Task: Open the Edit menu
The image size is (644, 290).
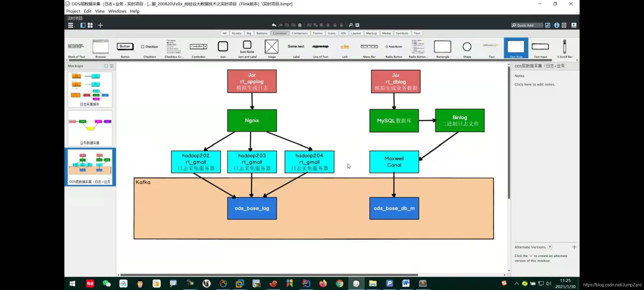Action: pos(87,11)
